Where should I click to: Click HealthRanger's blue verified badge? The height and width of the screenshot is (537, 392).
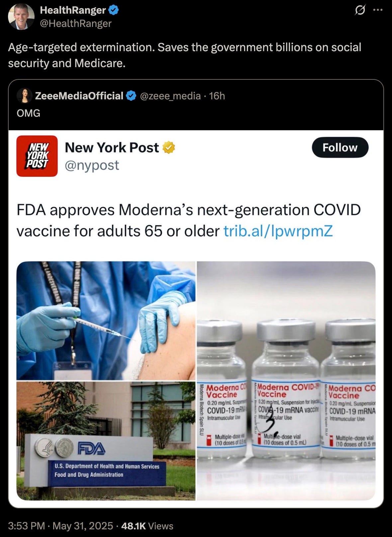pyautogui.click(x=114, y=10)
